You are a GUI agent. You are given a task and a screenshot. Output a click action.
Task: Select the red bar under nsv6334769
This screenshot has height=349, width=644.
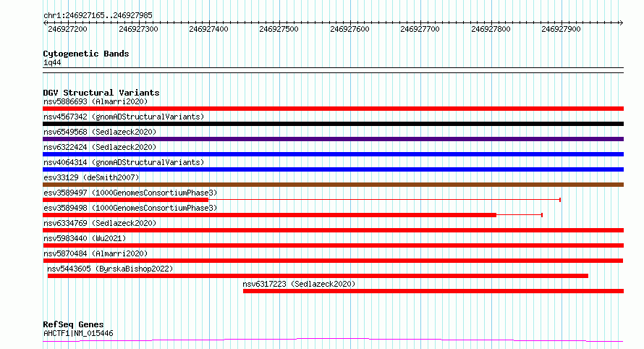[333, 230]
